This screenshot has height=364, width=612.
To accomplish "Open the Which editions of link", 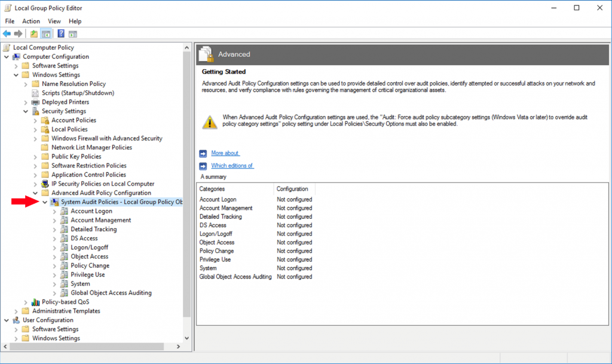I will [x=232, y=166].
